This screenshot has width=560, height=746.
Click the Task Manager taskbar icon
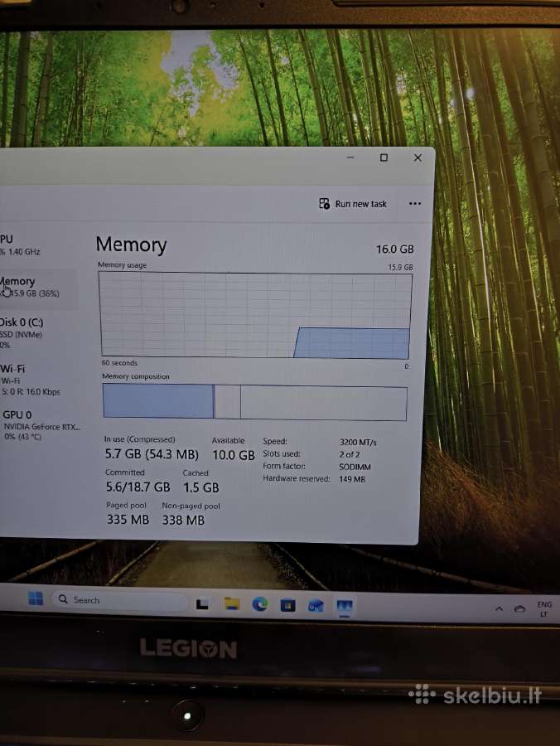pyautogui.click(x=345, y=606)
